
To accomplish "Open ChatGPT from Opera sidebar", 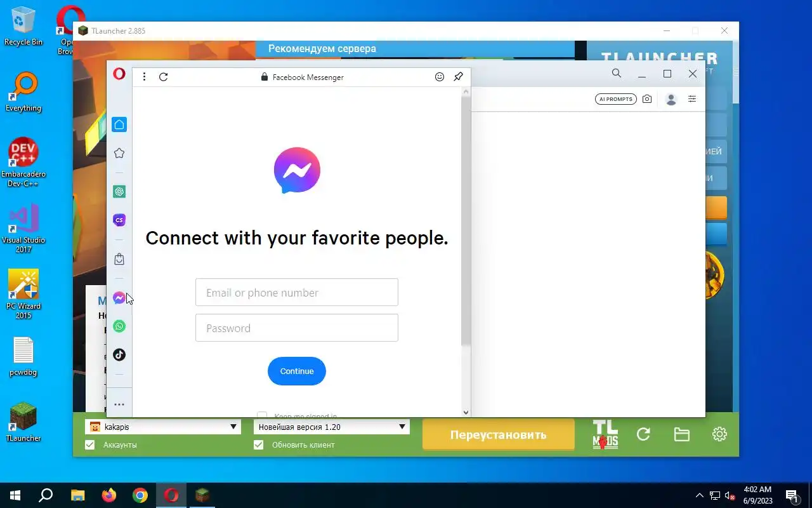I will coord(119,192).
